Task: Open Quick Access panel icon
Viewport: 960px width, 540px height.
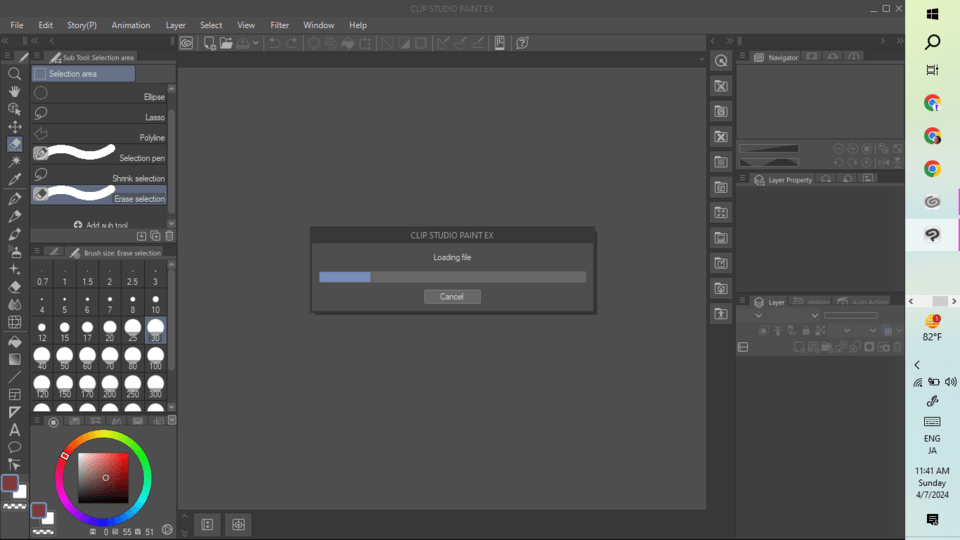Action: [721, 61]
